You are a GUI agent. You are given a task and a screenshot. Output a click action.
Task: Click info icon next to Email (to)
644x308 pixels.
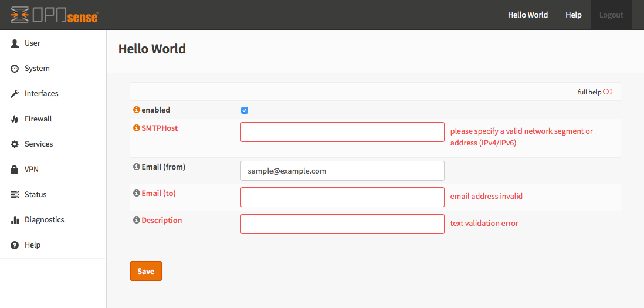[x=137, y=193]
